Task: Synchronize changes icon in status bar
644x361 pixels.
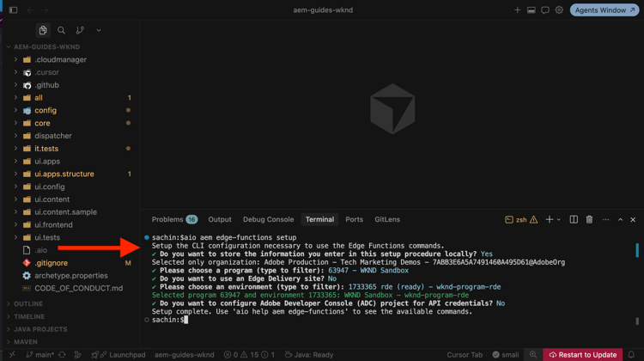Action: [x=62, y=355]
